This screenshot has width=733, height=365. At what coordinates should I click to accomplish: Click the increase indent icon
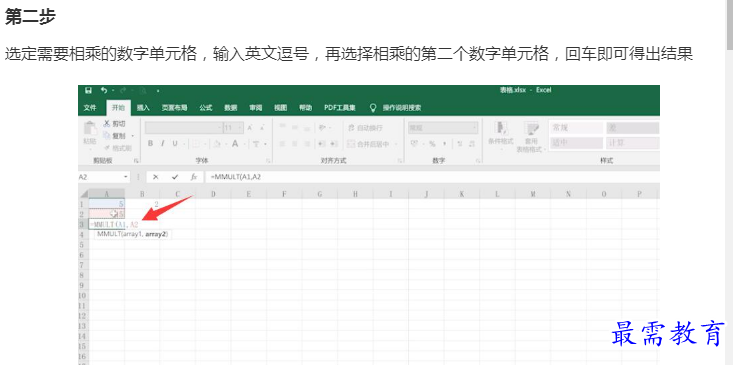click(x=334, y=144)
